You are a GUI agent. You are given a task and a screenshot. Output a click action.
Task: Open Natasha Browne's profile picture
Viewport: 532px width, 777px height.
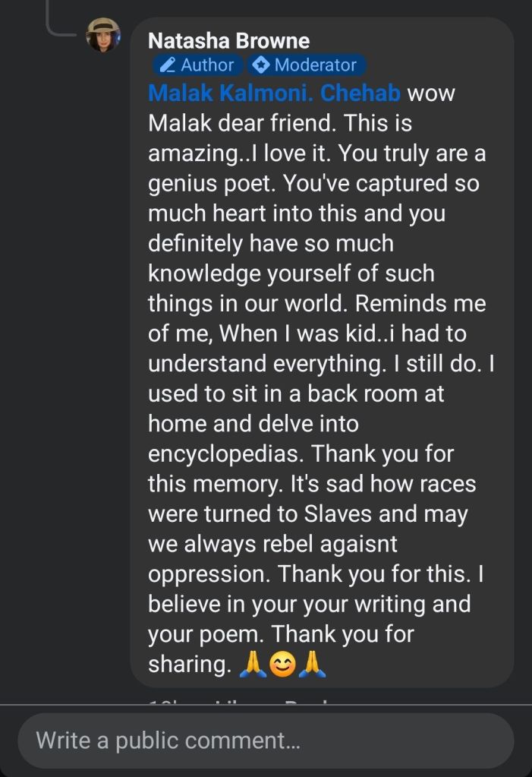[x=103, y=36]
